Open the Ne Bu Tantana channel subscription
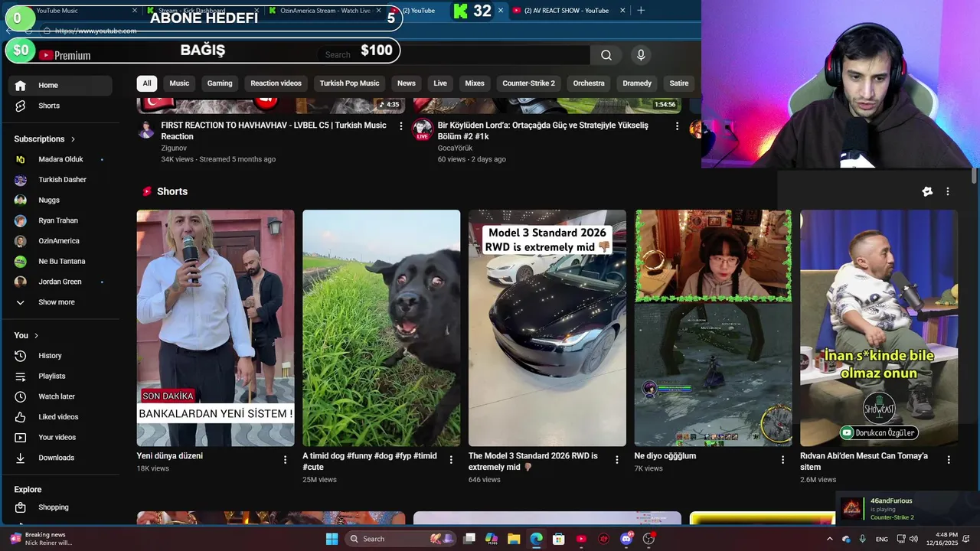980x551 pixels. 61,262
